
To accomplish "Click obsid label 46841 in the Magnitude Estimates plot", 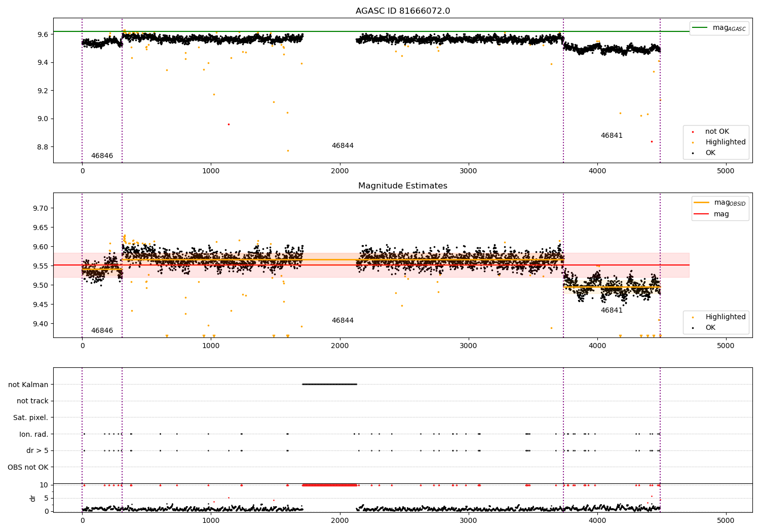I will 612,311.
